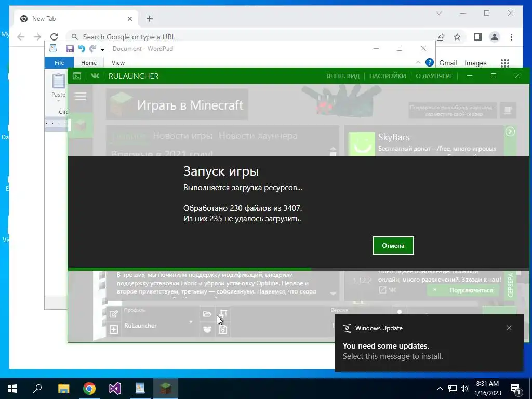This screenshot has height=399, width=532.
Task: Click the Поддержите разработку лаунчера banner
Action: click(453, 111)
